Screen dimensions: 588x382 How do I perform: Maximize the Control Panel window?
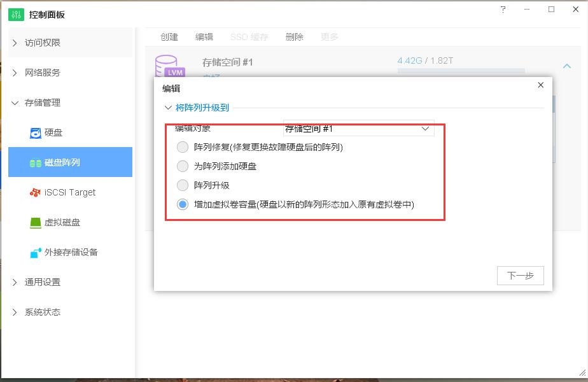551,10
